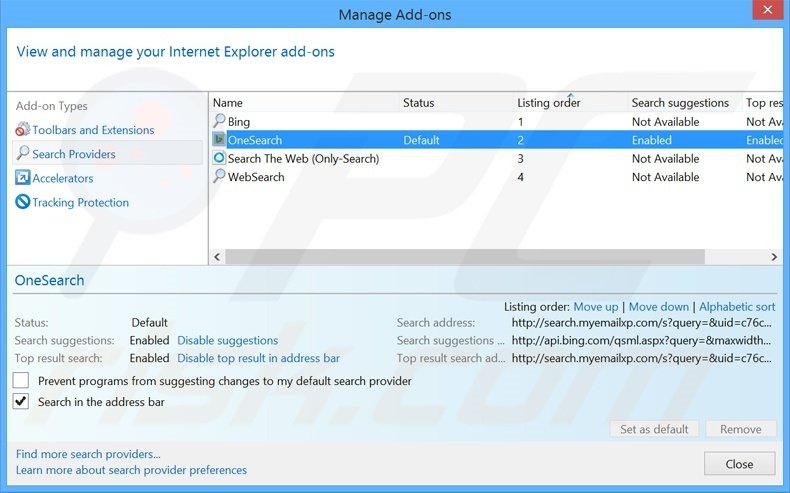This screenshot has height=493, width=790.
Task: Click the Search The Web provider icon
Action: [x=219, y=158]
